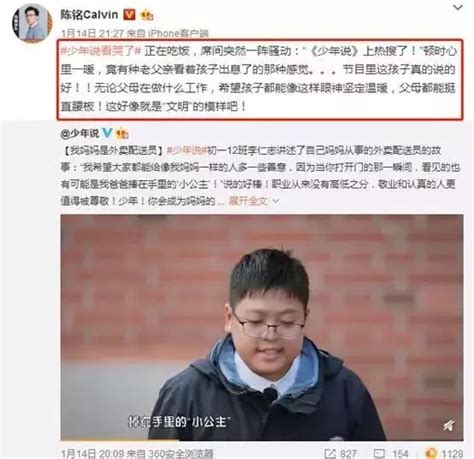Open the #少年说# hashtag in repost
The width and height of the screenshot is (474, 459).
pos(187,150)
